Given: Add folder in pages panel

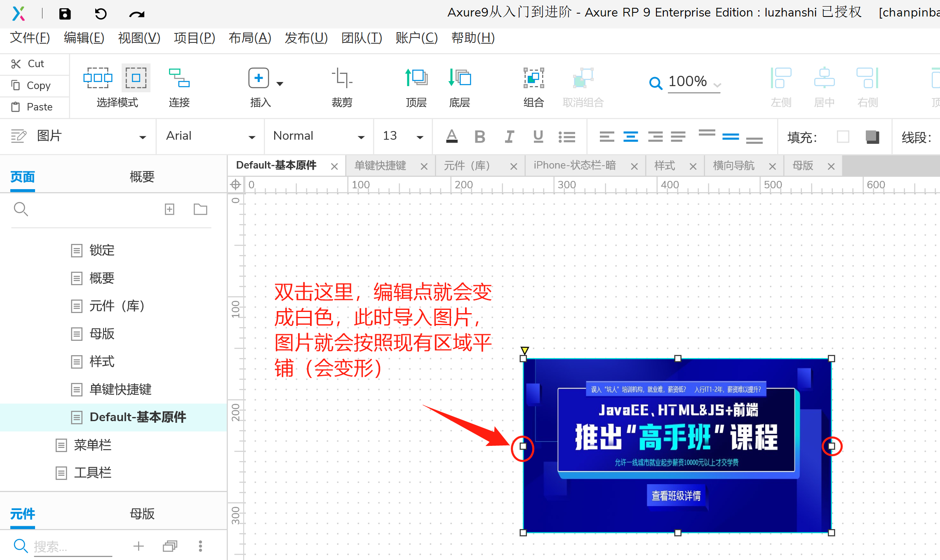Looking at the screenshot, I should point(200,209).
